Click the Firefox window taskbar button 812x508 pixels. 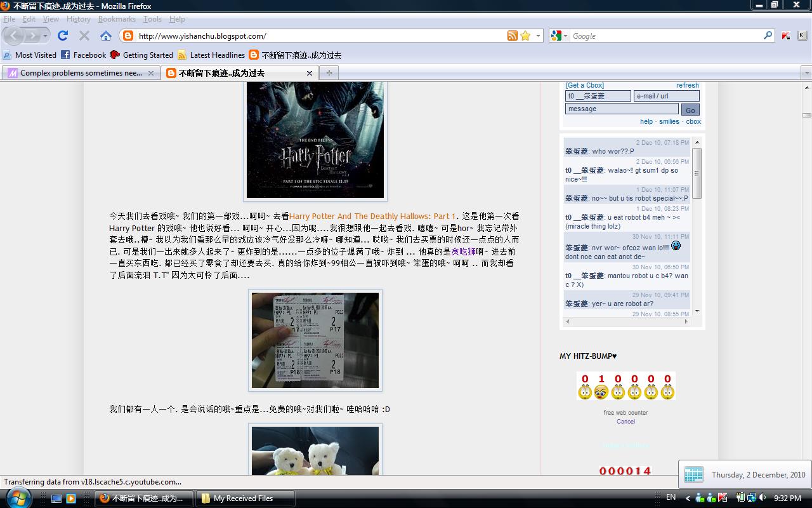click(x=144, y=498)
